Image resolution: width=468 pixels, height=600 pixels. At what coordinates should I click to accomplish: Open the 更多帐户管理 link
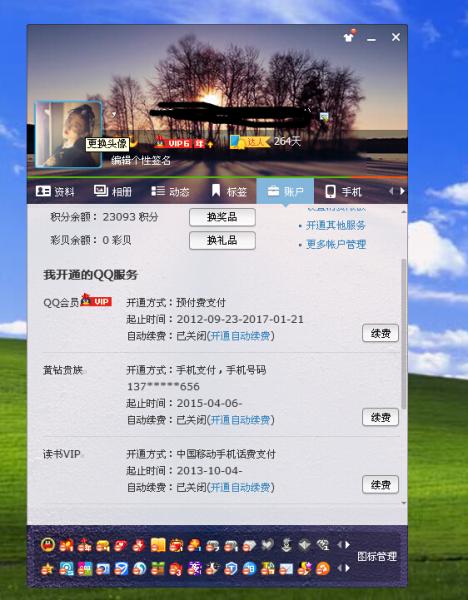(336, 244)
